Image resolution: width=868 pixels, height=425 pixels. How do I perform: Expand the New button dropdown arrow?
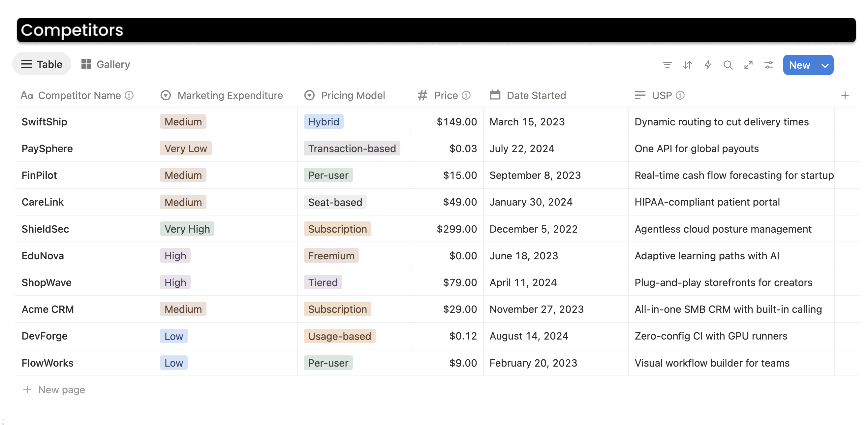[824, 65]
